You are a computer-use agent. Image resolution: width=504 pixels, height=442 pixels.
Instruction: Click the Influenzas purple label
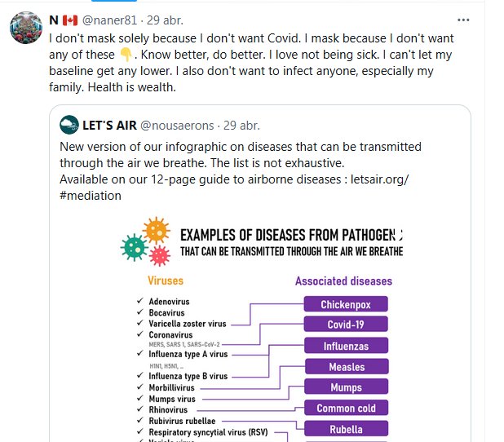(346, 346)
